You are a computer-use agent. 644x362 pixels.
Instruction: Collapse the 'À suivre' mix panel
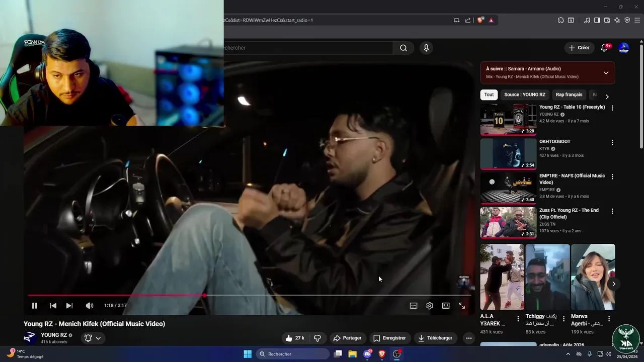pos(606,73)
